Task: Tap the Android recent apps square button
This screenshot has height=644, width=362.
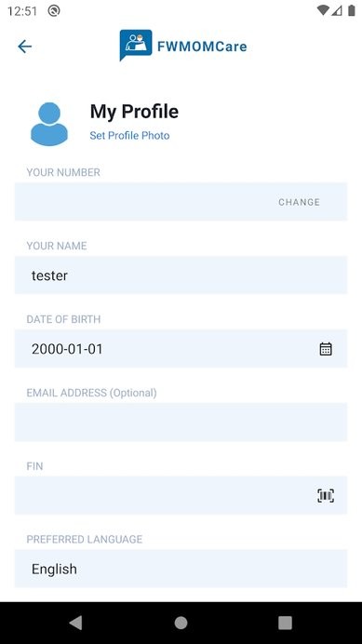Action: point(285,623)
